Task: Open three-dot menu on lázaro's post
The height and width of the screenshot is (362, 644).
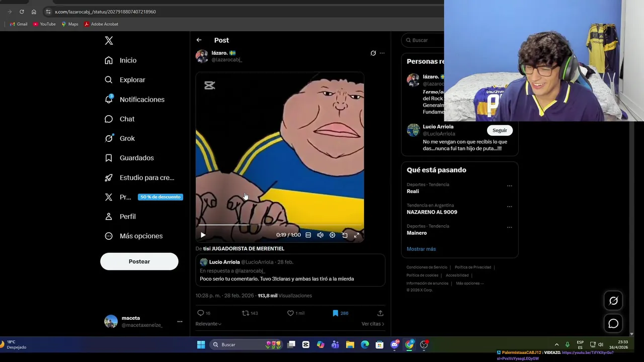Action: pyautogui.click(x=382, y=53)
